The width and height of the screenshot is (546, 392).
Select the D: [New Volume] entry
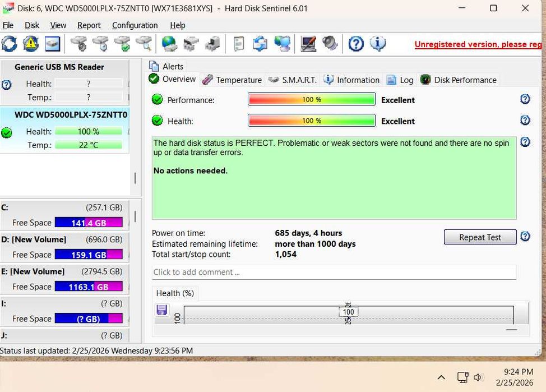64,247
